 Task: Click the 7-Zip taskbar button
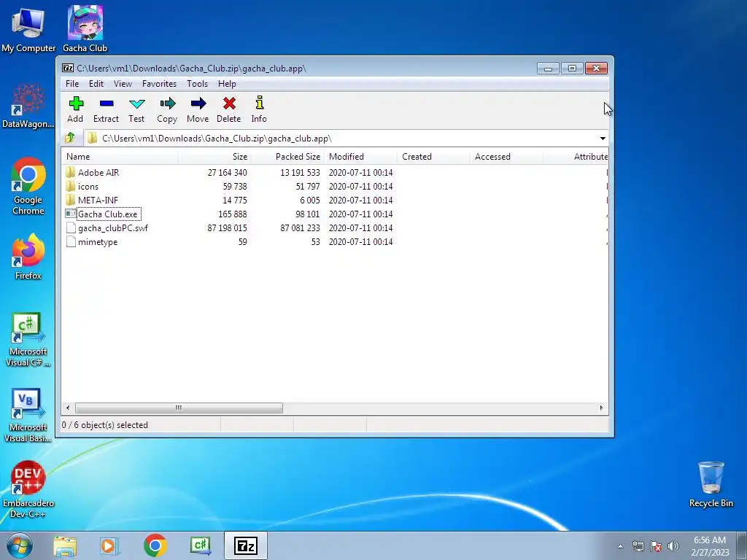[246, 545]
